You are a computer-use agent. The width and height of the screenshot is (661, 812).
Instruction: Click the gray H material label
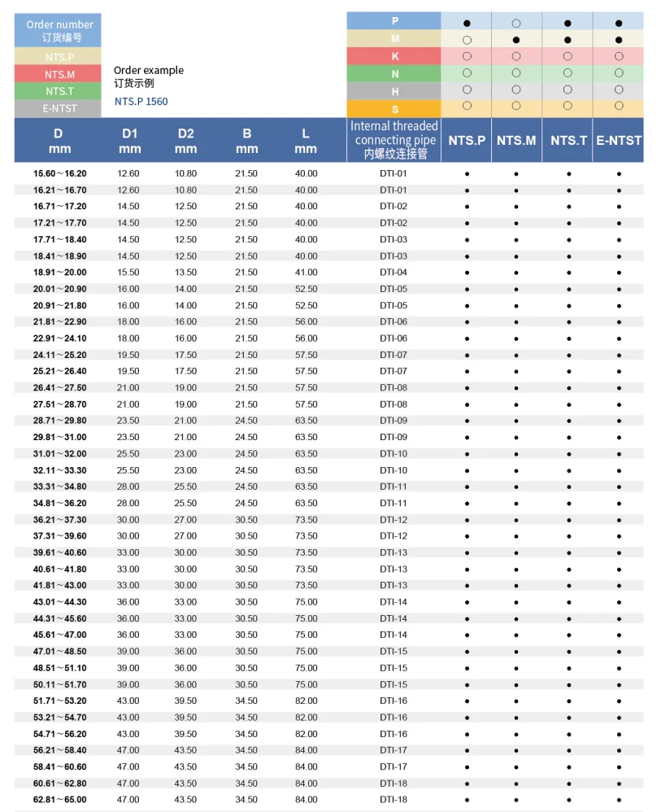pos(394,92)
